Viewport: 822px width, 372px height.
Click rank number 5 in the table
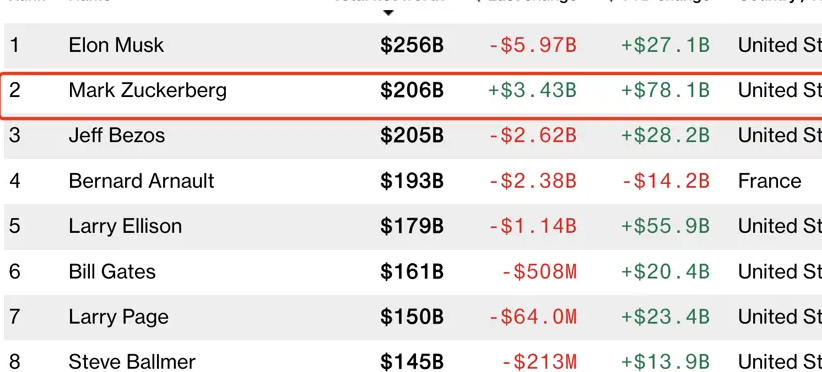(14, 226)
